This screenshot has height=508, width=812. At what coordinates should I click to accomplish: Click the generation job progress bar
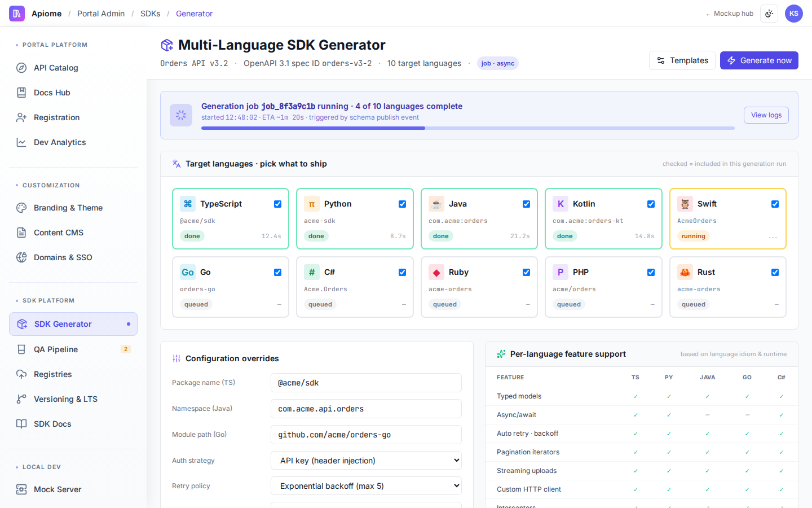coord(468,128)
